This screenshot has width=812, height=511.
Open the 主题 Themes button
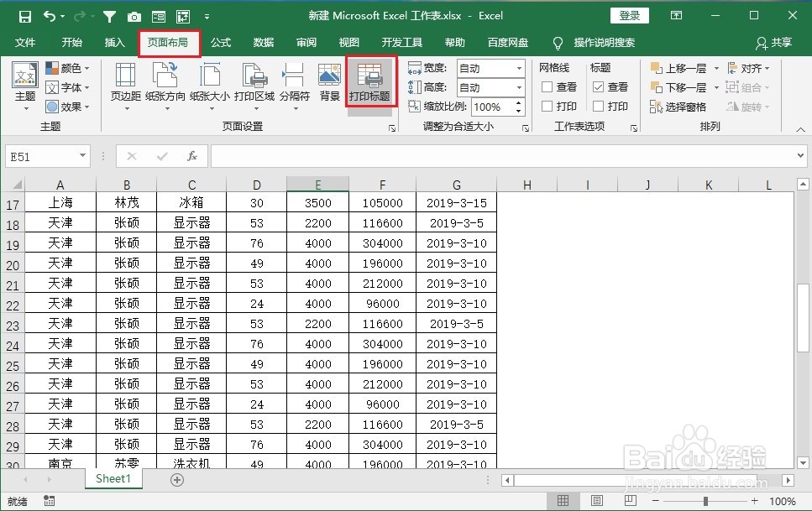click(25, 86)
